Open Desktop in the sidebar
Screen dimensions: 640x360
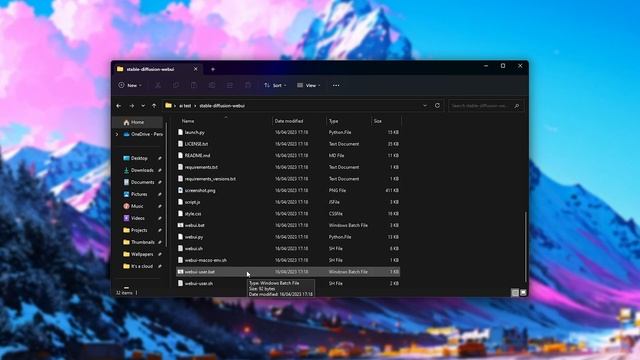click(139, 158)
